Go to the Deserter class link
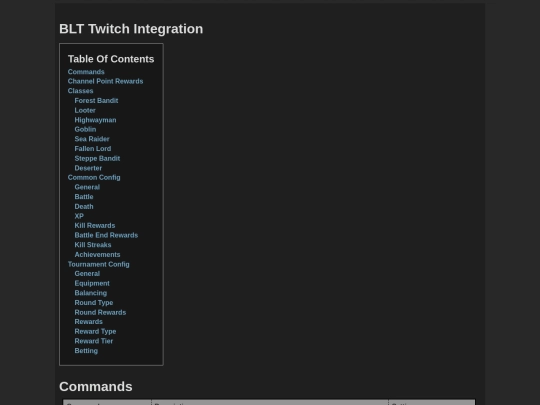Image resolution: width=540 pixels, height=405 pixels. 88,168
